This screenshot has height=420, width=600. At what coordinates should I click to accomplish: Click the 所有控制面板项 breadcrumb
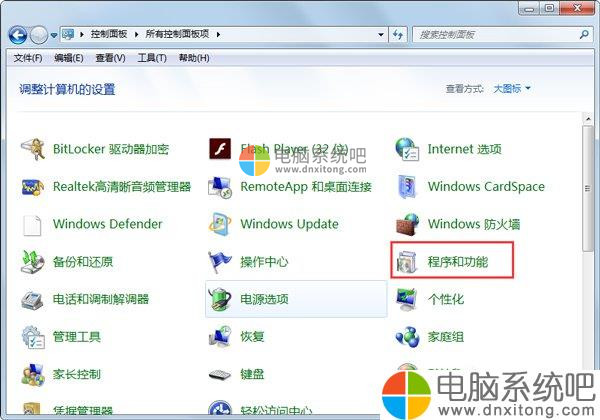click(x=177, y=34)
